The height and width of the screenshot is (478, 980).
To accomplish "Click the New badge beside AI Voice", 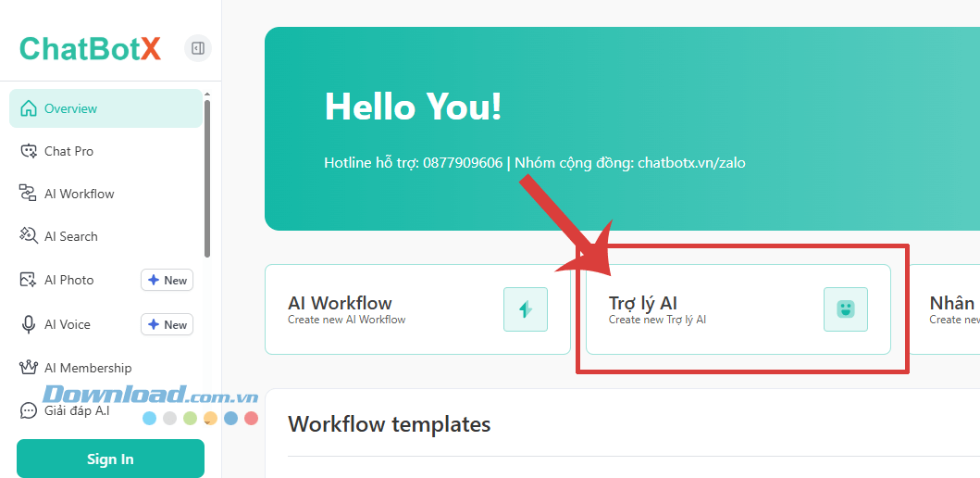I will 167,324.
